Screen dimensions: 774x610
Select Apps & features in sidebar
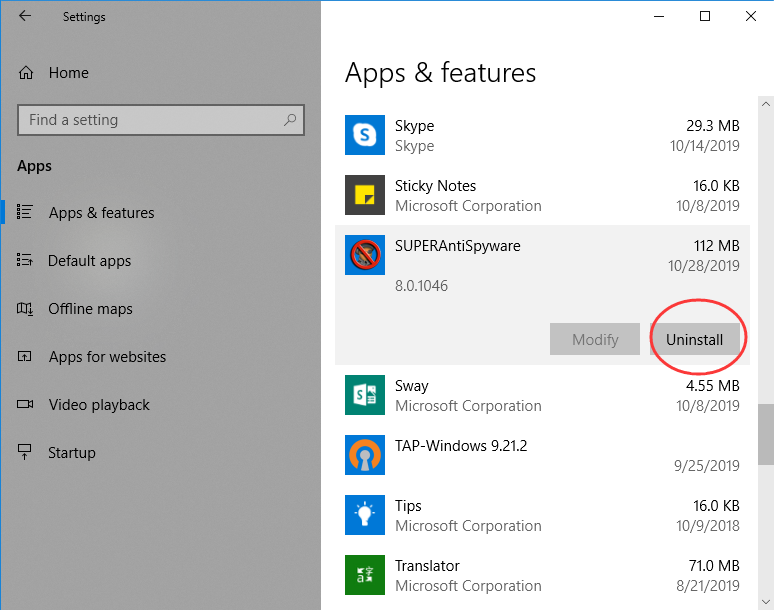[x=101, y=213]
